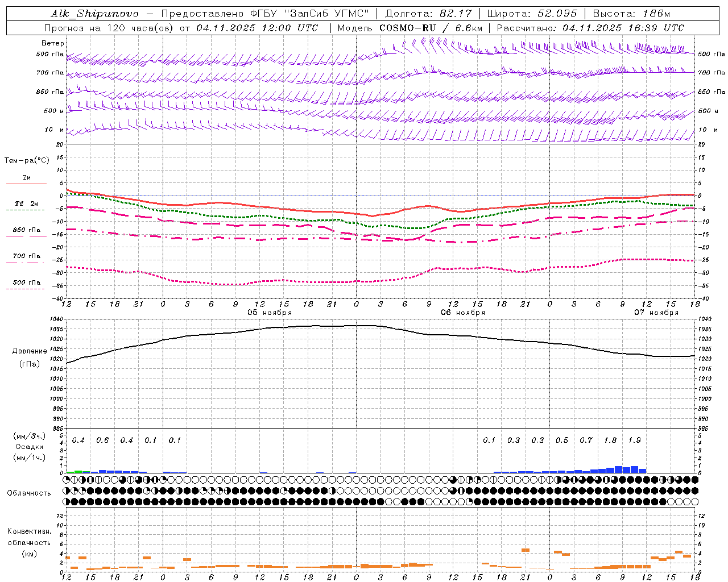The height and width of the screenshot is (582, 728).
Task: Click the Ветер wind panel label
Action: 53,43
